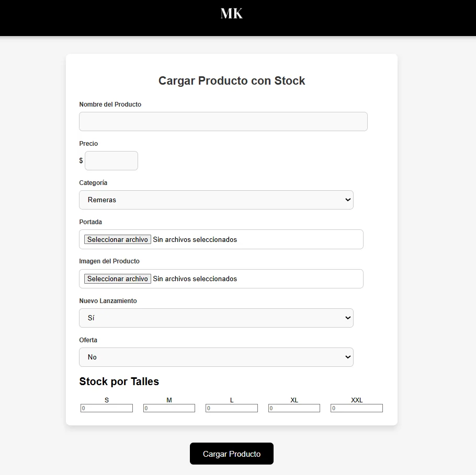Click the Precio input box
This screenshot has height=475, width=476.
111,160
